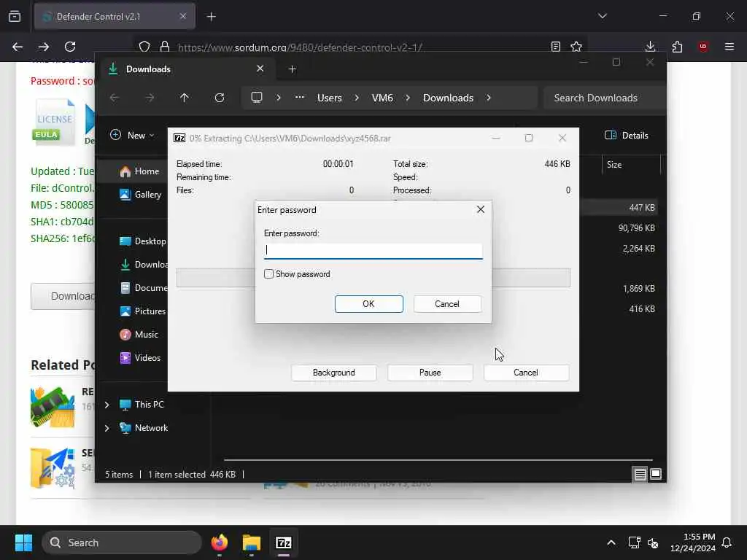Select the Downloads Explorer tab
Screen dimensions: 747x560
click(187, 69)
